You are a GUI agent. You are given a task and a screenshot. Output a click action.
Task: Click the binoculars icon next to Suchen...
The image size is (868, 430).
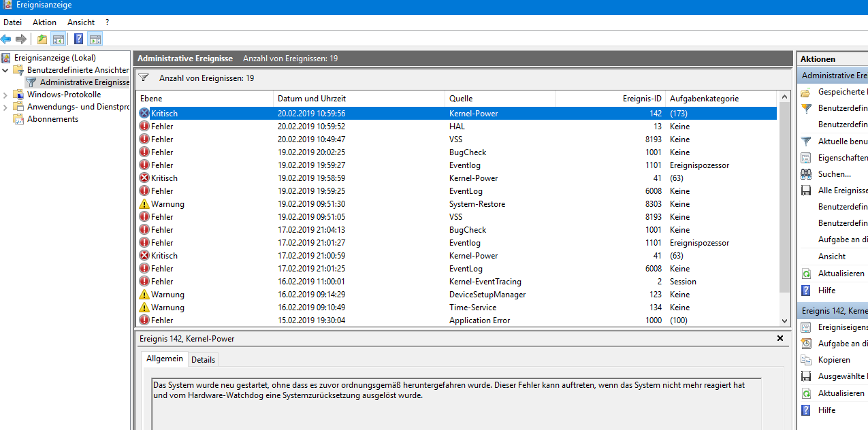pyautogui.click(x=806, y=174)
